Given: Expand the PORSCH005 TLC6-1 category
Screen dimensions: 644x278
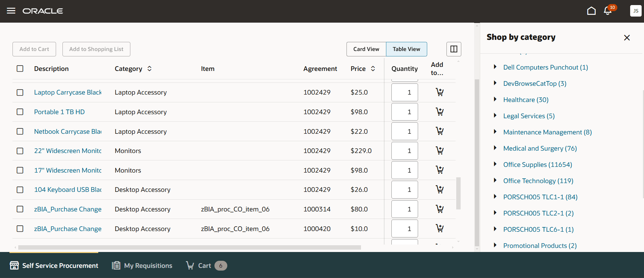Looking at the screenshot, I should coord(495,229).
